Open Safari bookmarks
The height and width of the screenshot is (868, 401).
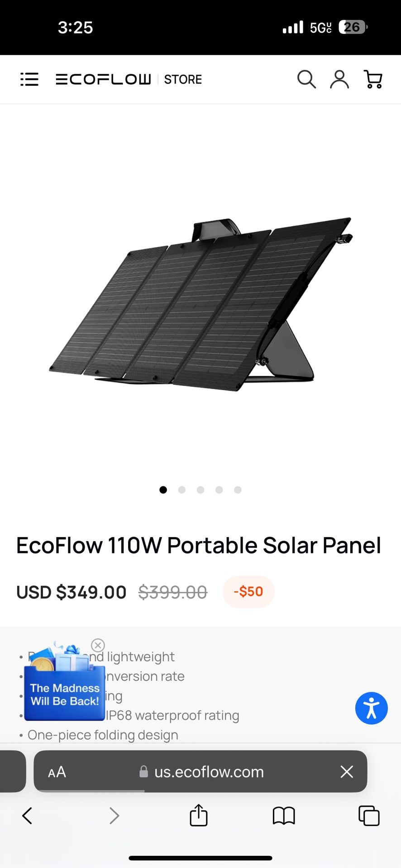coord(284,816)
